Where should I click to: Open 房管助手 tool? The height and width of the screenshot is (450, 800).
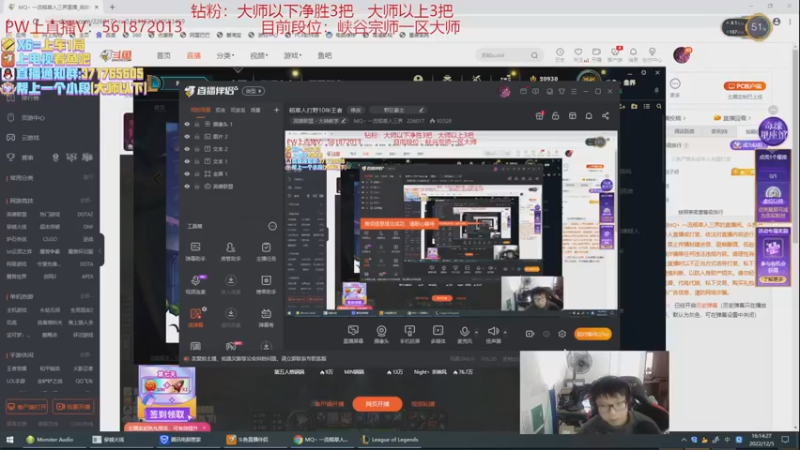tap(231, 252)
